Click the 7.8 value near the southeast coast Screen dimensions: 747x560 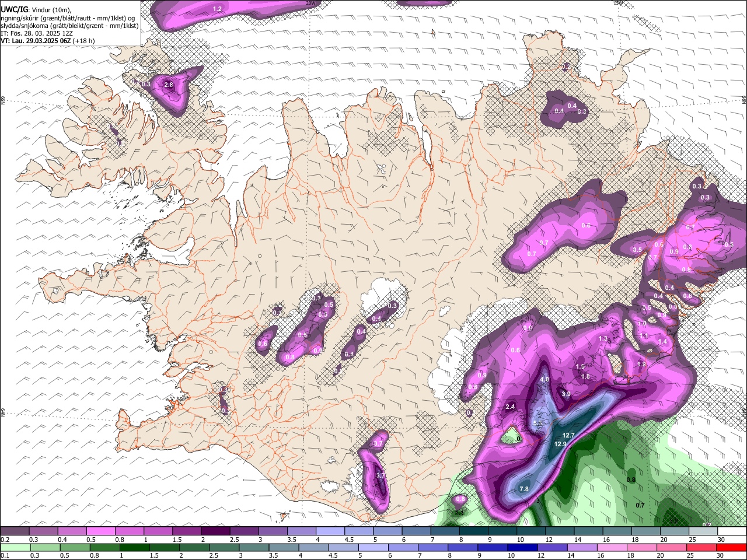[523, 489]
